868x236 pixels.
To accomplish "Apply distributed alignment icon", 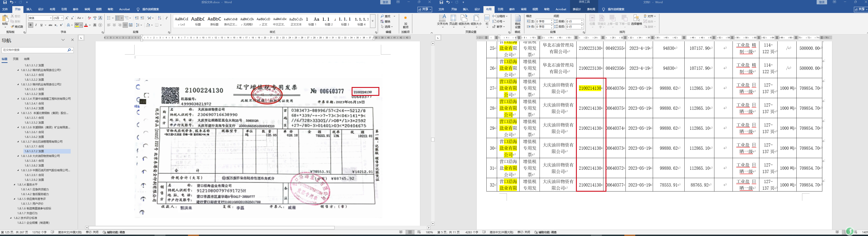I will 130,25.
